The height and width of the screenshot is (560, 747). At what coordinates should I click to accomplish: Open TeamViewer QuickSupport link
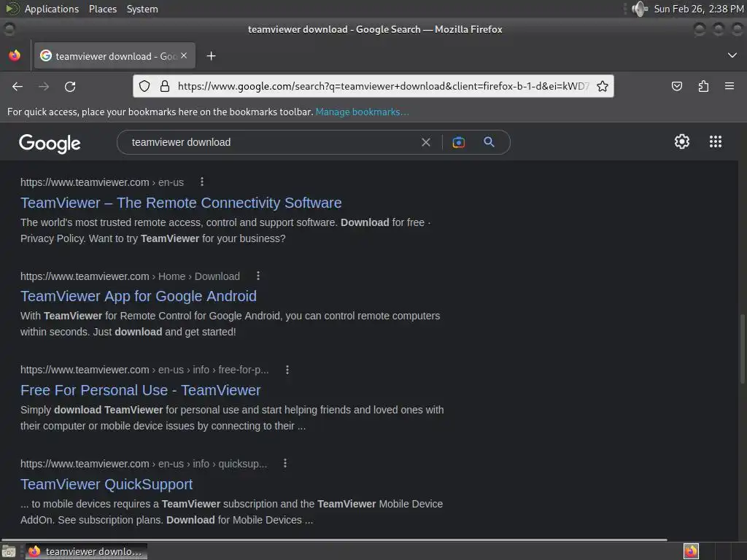tap(107, 484)
